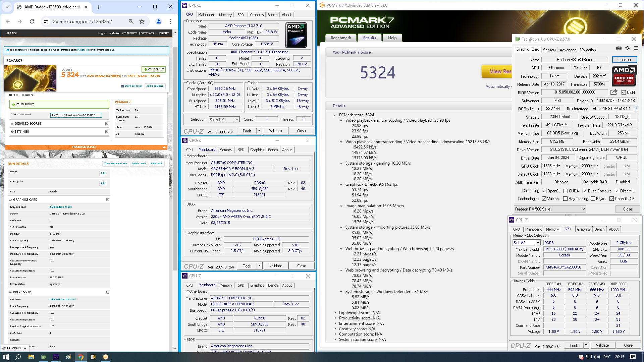Click the Chrome address bar URL
This screenshot has height=362, width=644.
click(x=83, y=21)
